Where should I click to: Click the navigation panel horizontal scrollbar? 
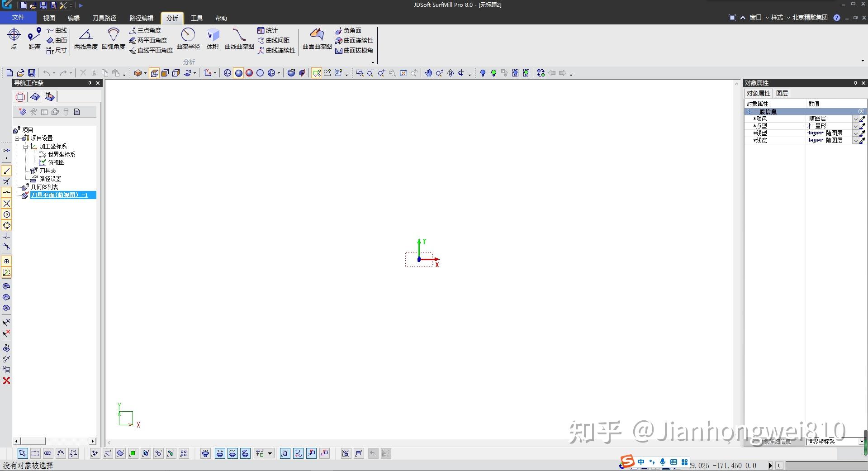tap(55, 441)
